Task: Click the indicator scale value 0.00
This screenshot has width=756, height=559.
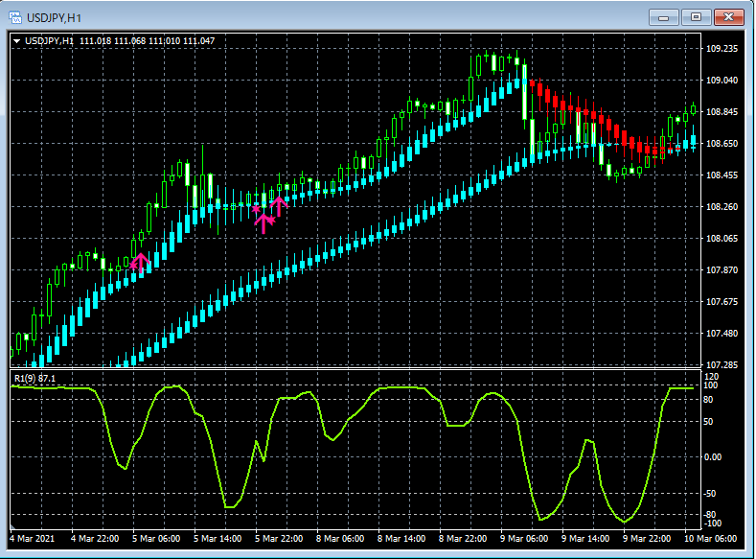Action: pyautogui.click(x=713, y=457)
